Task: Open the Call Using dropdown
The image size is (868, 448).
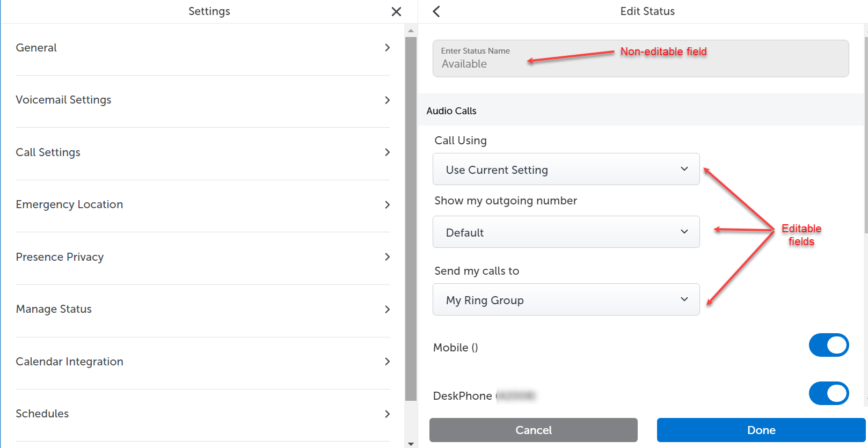Action: [x=566, y=169]
